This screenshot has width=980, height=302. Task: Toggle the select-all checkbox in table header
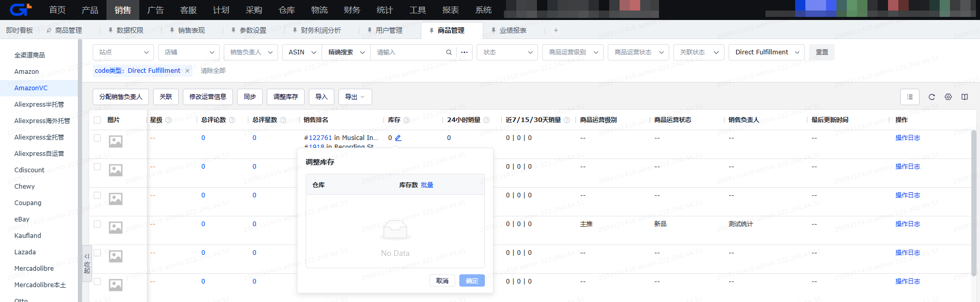(97, 120)
